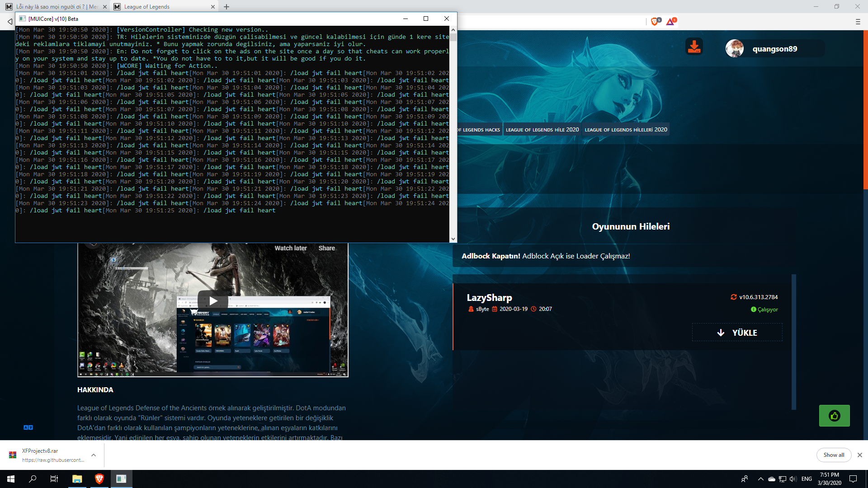Close the downloads bar

click(860, 455)
